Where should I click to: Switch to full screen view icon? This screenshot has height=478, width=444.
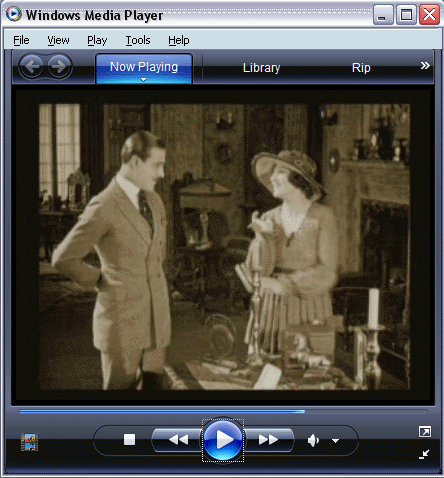pyautogui.click(x=425, y=432)
